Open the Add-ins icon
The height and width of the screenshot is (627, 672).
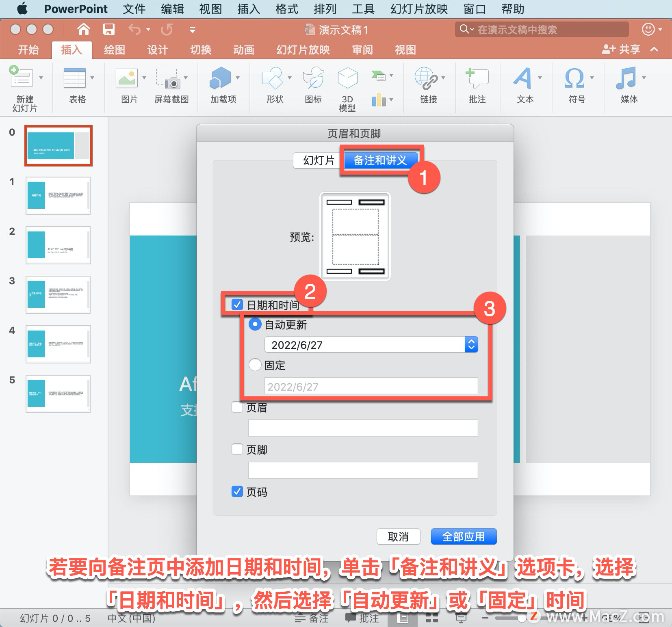(x=220, y=78)
